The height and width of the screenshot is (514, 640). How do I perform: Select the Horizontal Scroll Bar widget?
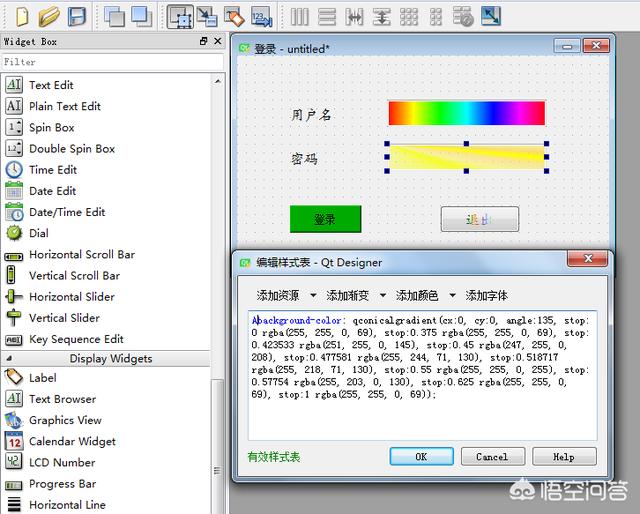(x=82, y=254)
